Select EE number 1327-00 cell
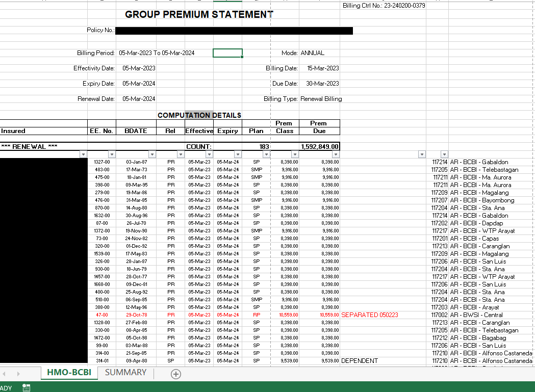535x392 pixels. (x=102, y=162)
